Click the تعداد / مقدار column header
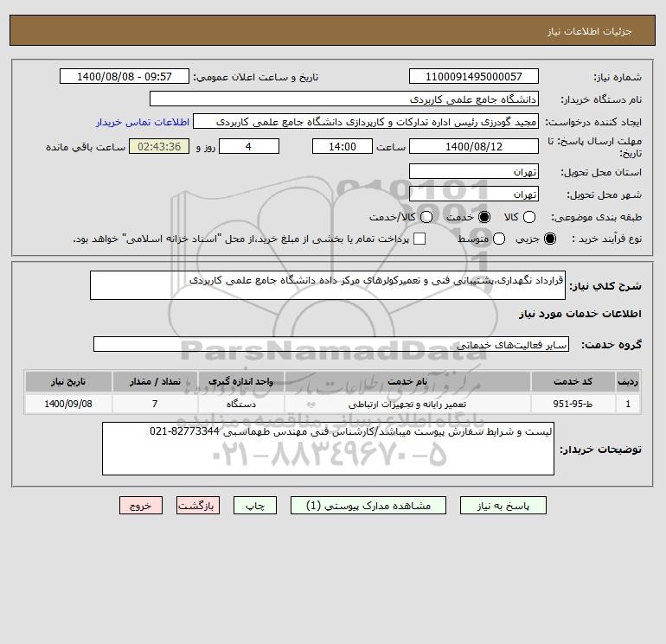The width and height of the screenshot is (666, 644). (155, 381)
